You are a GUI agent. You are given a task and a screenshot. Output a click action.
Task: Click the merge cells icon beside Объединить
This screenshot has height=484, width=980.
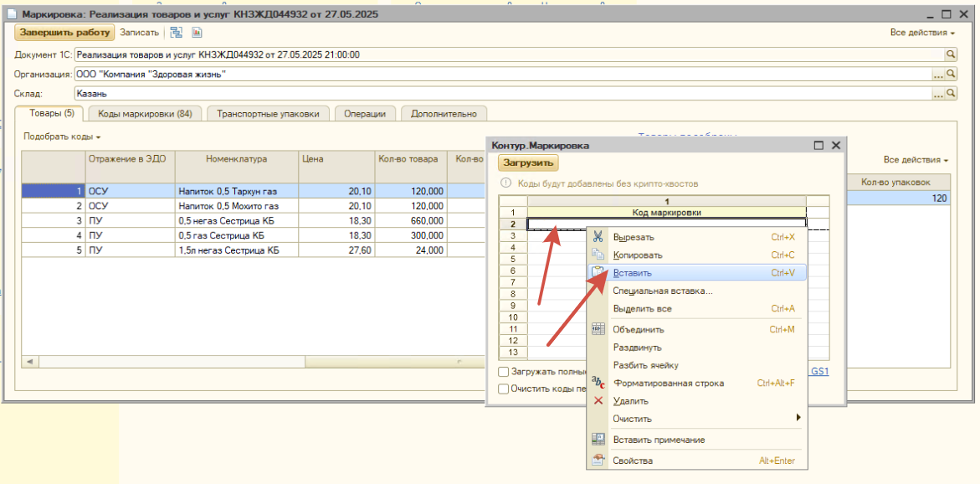point(598,329)
